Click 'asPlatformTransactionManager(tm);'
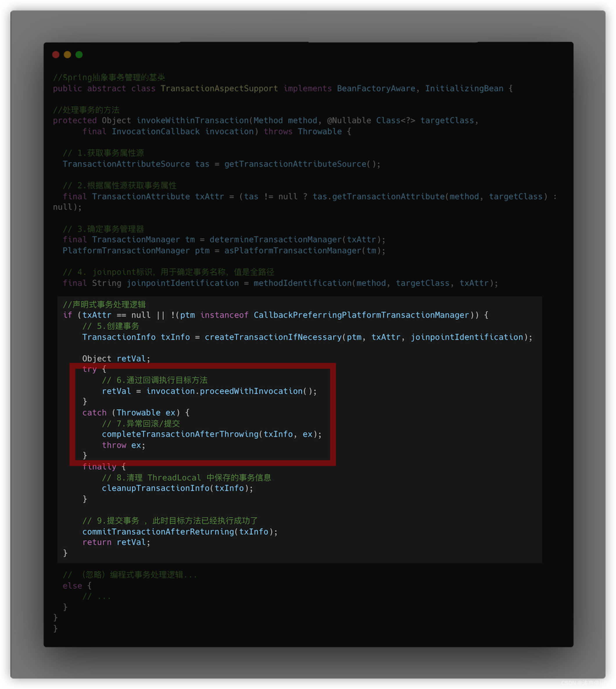The height and width of the screenshot is (689, 616). tap(305, 251)
